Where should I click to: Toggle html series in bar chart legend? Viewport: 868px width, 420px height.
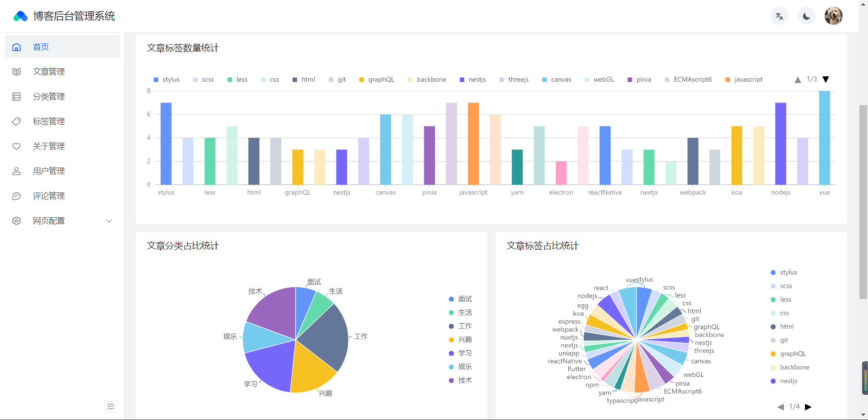click(304, 79)
